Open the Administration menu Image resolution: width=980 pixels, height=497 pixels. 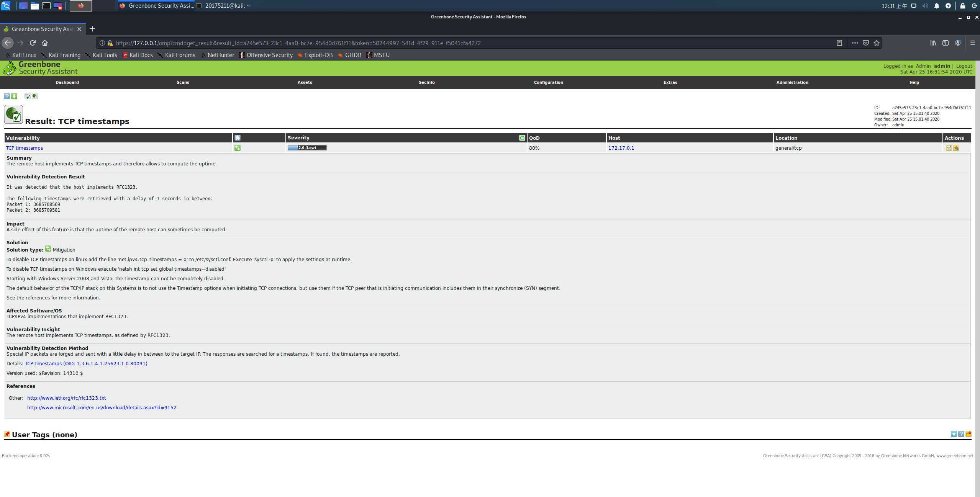pyautogui.click(x=792, y=82)
